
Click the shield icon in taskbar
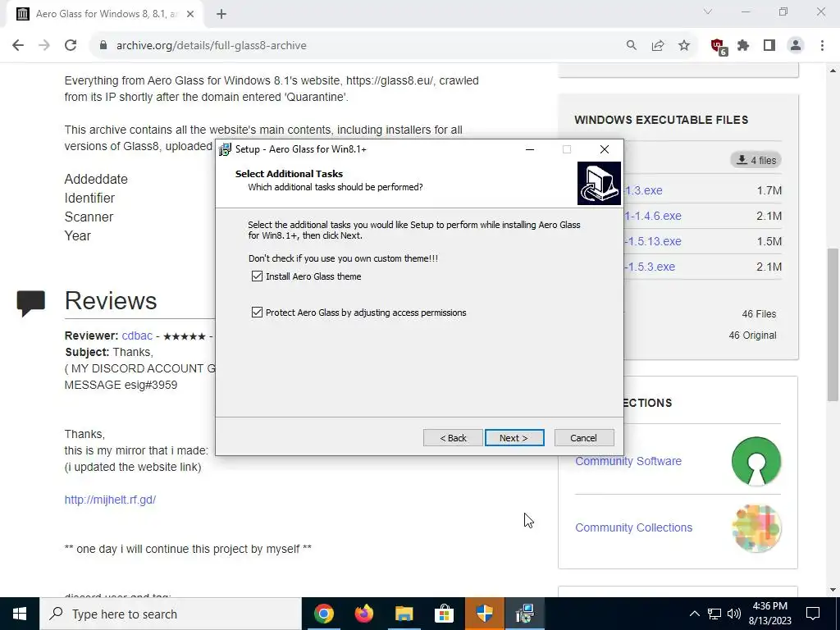click(x=484, y=614)
